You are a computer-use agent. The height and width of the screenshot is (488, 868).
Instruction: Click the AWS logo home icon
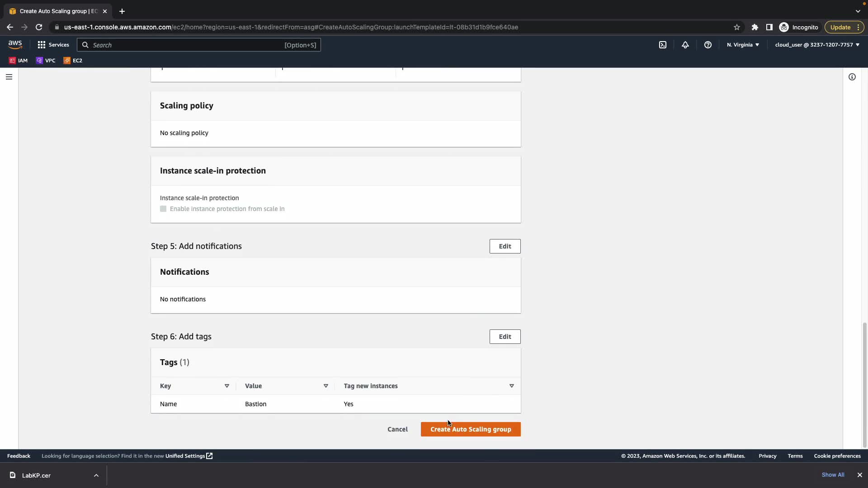15,44
